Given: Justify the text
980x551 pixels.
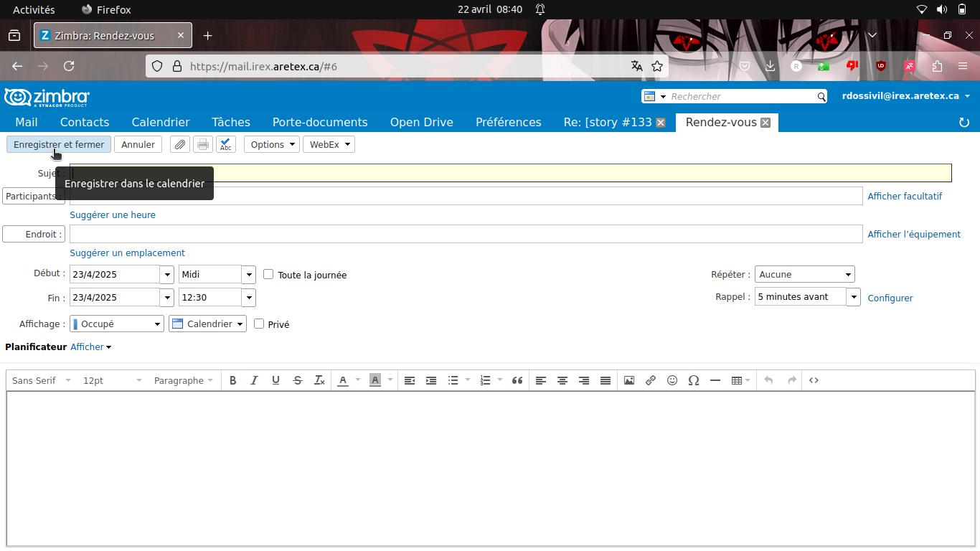Looking at the screenshot, I should coord(606,380).
